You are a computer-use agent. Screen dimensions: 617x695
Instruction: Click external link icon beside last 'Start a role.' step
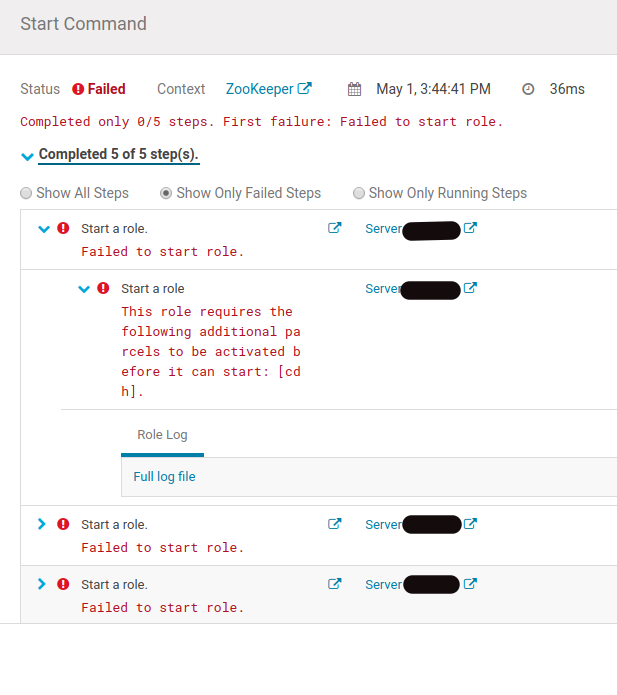click(x=335, y=584)
